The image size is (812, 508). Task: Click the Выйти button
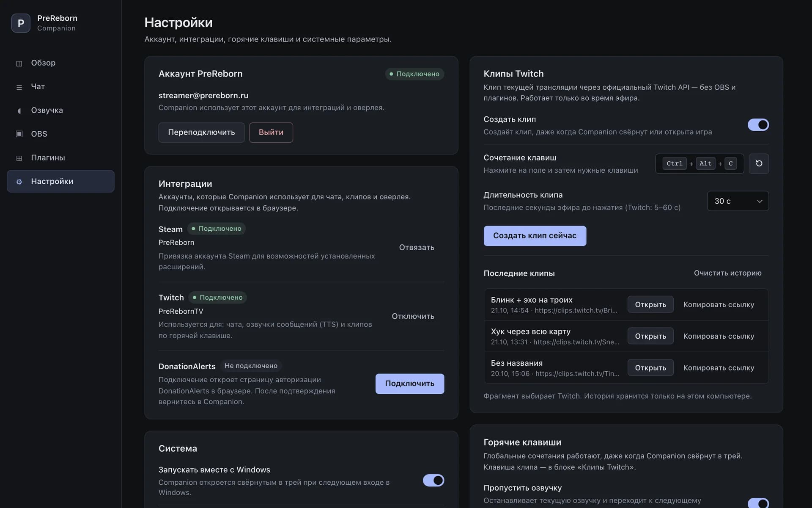pyautogui.click(x=271, y=133)
